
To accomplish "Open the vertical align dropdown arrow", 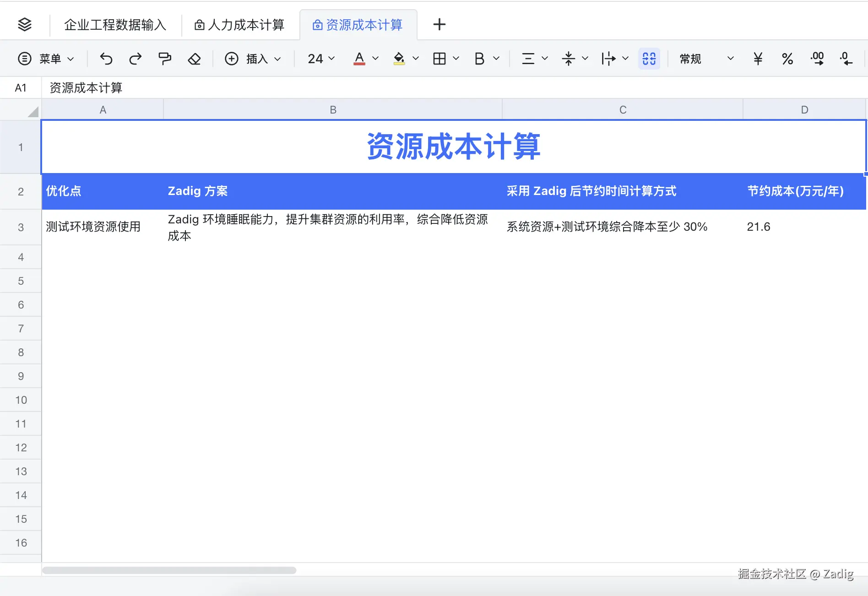I will 585,59.
